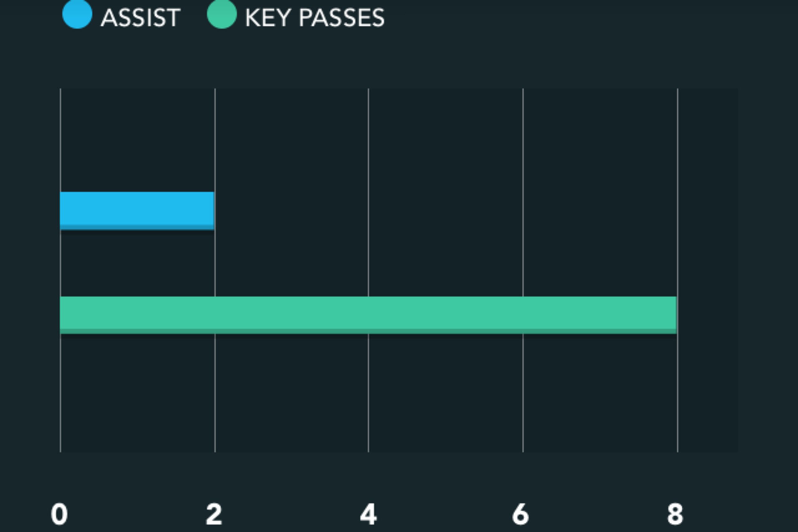This screenshot has height=532, width=798.
Task: Select the green KEY PASSES bar
Action: (x=368, y=315)
